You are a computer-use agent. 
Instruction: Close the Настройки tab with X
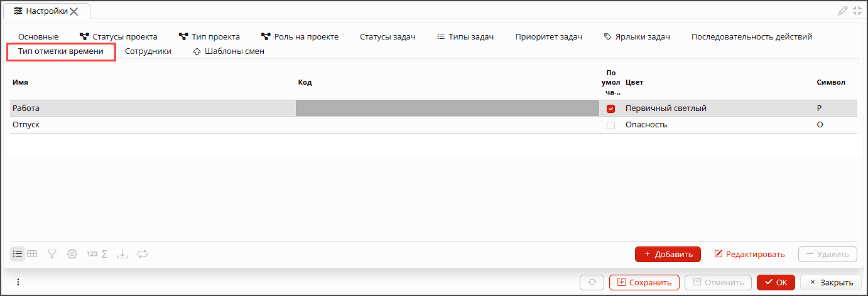pyautogui.click(x=73, y=11)
